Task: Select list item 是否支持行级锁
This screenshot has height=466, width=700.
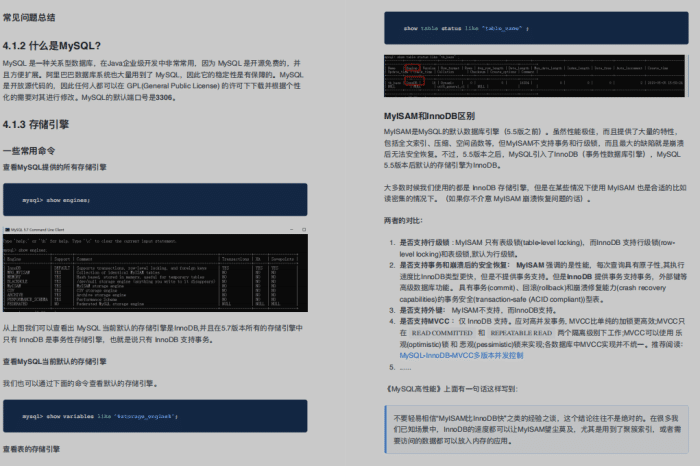Action: click(537, 248)
